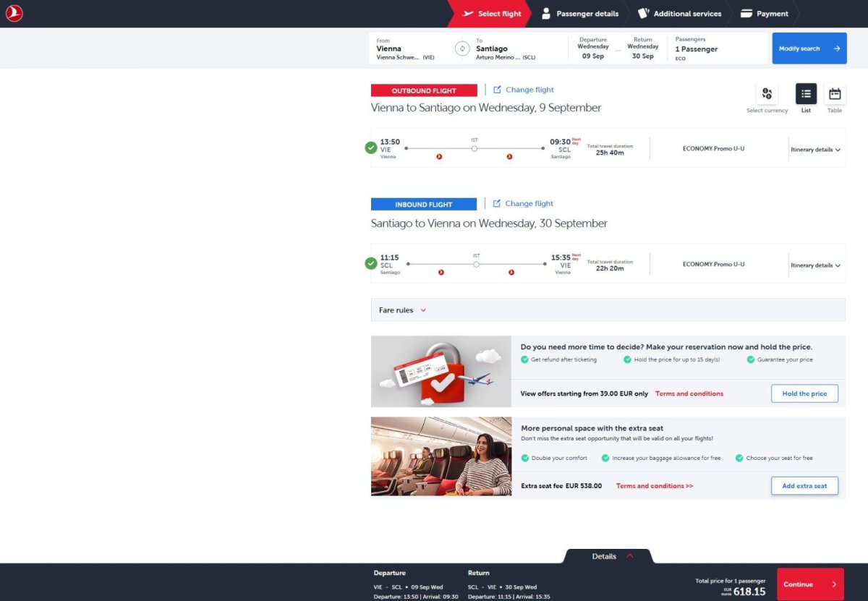Click the inbound Change flight edit icon

497,204
